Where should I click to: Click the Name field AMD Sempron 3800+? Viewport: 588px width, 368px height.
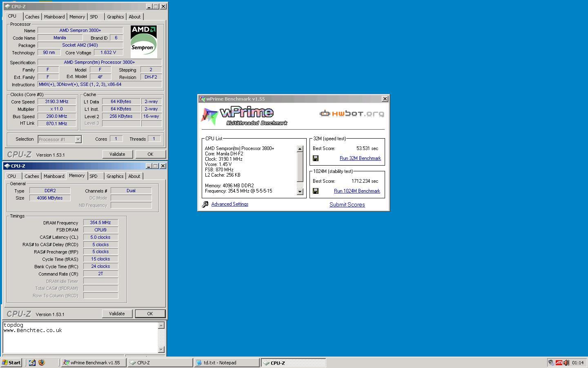pos(80,30)
